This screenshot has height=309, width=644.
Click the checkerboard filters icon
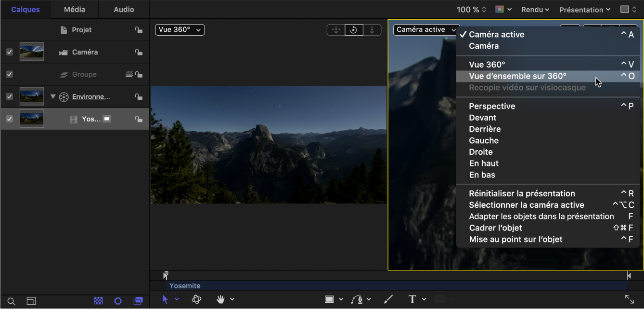[x=98, y=300]
